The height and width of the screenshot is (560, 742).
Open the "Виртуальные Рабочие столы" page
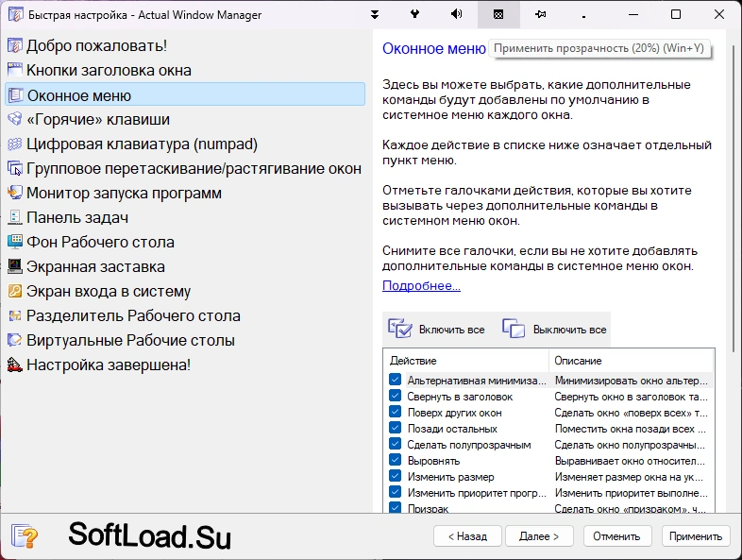tap(130, 340)
